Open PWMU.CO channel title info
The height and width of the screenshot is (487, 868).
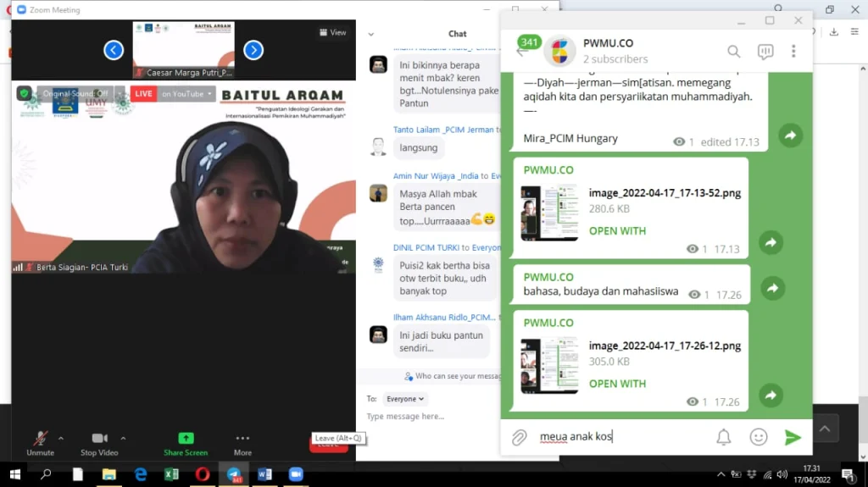point(608,43)
